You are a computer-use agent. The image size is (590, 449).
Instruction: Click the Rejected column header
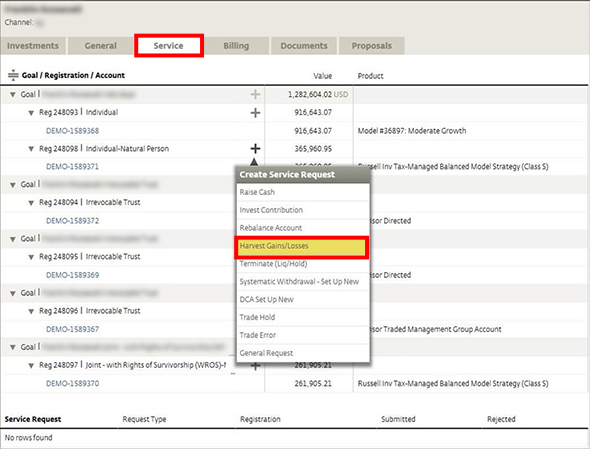tap(501, 419)
